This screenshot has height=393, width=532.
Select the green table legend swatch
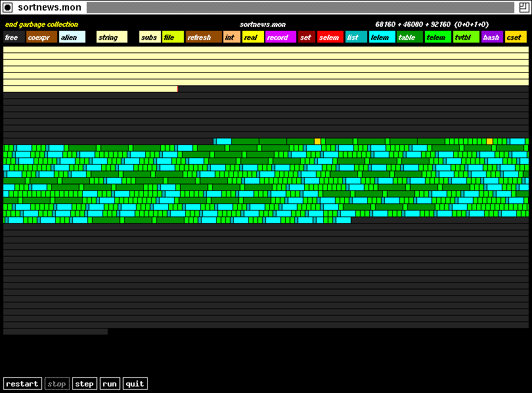click(409, 37)
